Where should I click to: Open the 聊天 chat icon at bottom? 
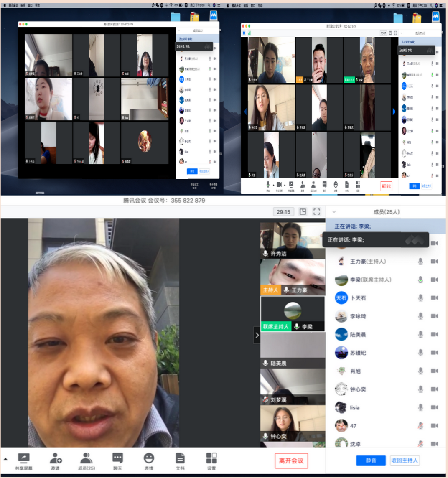pos(117,460)
